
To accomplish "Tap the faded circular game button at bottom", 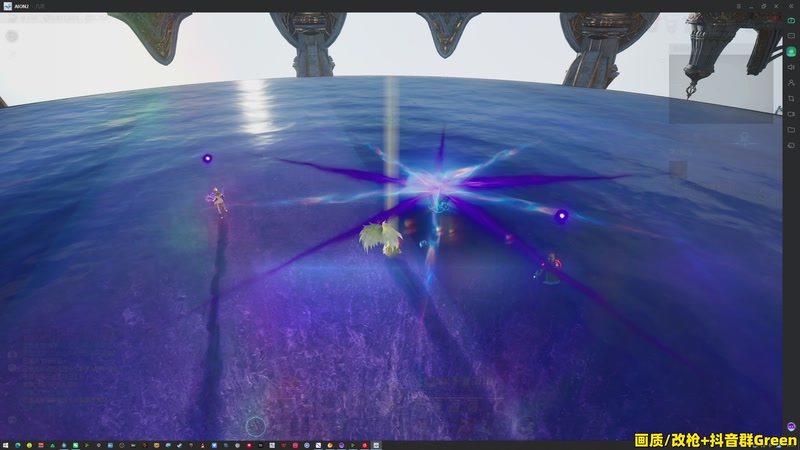I will coord(256,427).
